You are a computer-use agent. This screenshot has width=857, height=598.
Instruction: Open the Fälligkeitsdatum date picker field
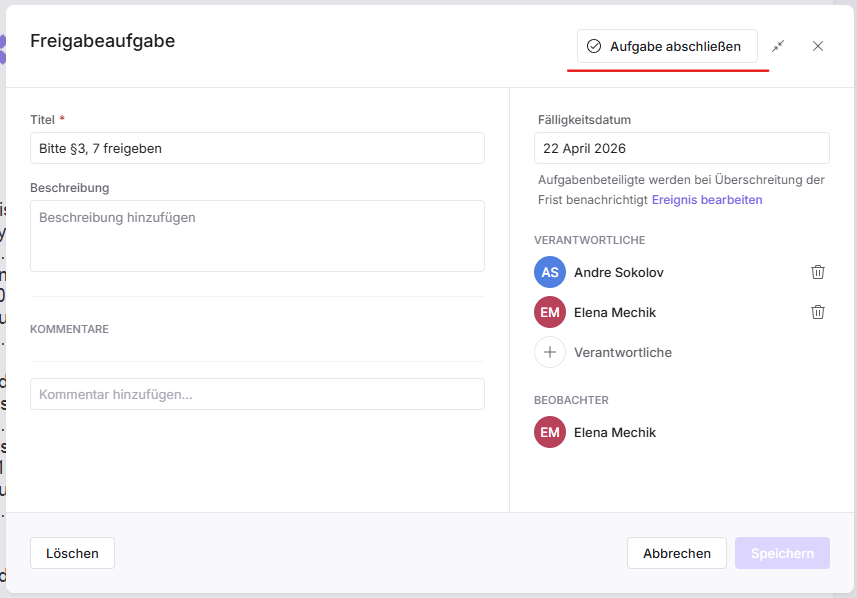681,148
